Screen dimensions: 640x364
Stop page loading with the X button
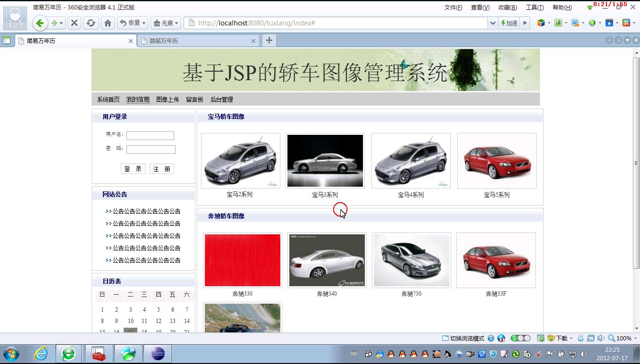[74, 23]
